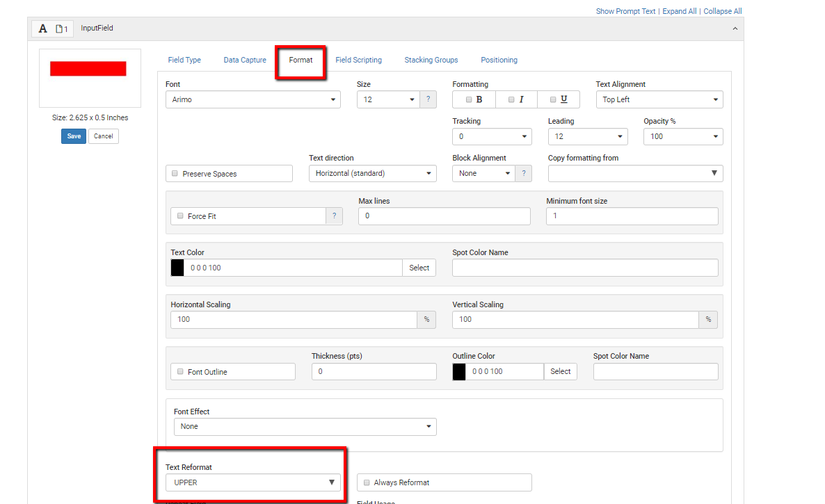
Task: Check the Always Reformat option
Action: pos(367,482)
